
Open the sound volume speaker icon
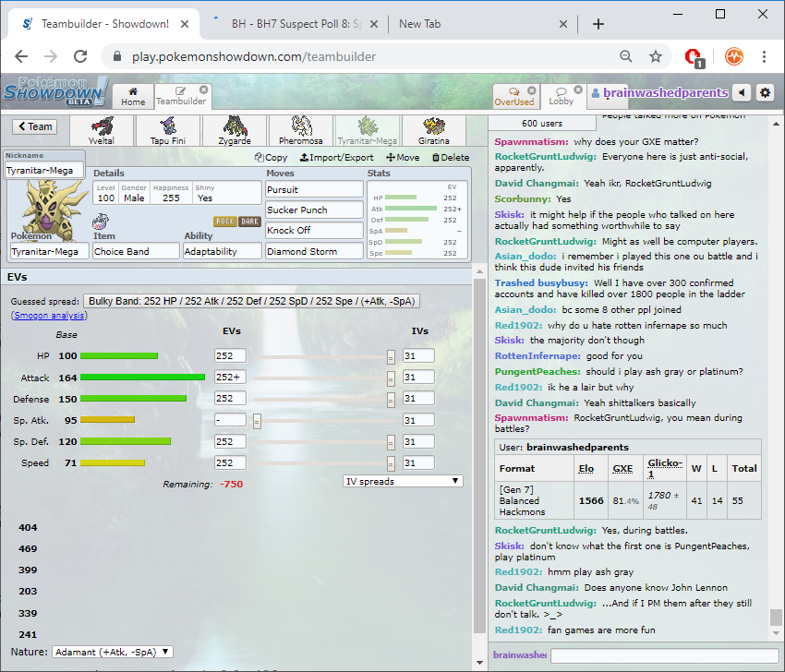[742, 92]
